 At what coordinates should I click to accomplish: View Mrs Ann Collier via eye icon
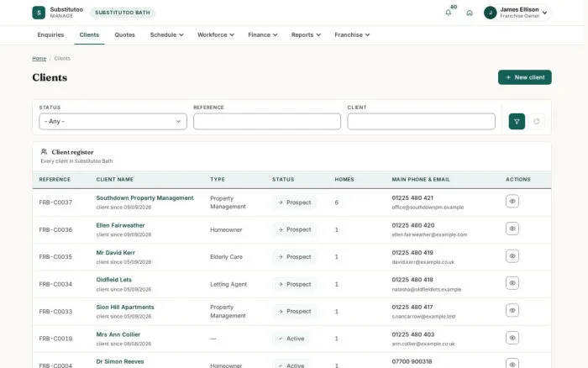pos(512,338)
